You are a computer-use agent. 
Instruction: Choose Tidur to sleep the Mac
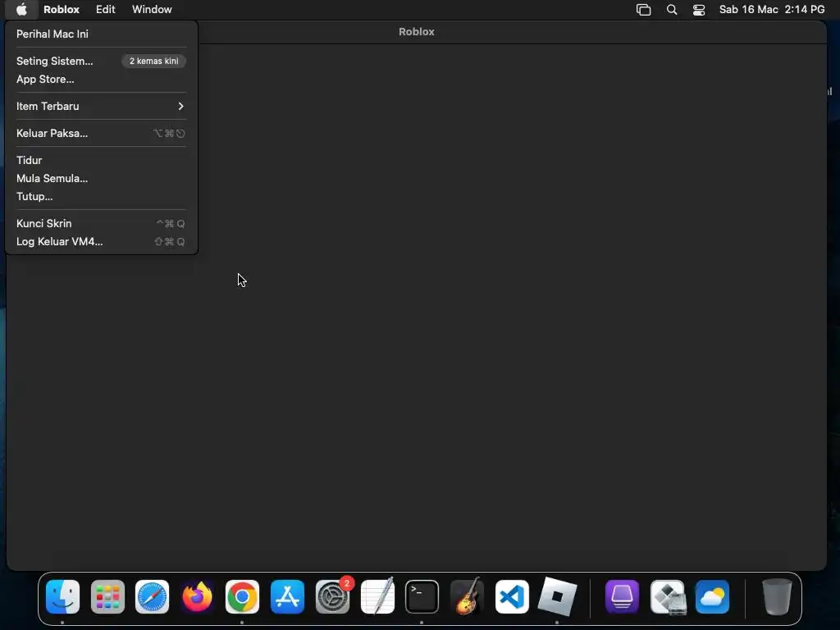click(x=101, y=160)
